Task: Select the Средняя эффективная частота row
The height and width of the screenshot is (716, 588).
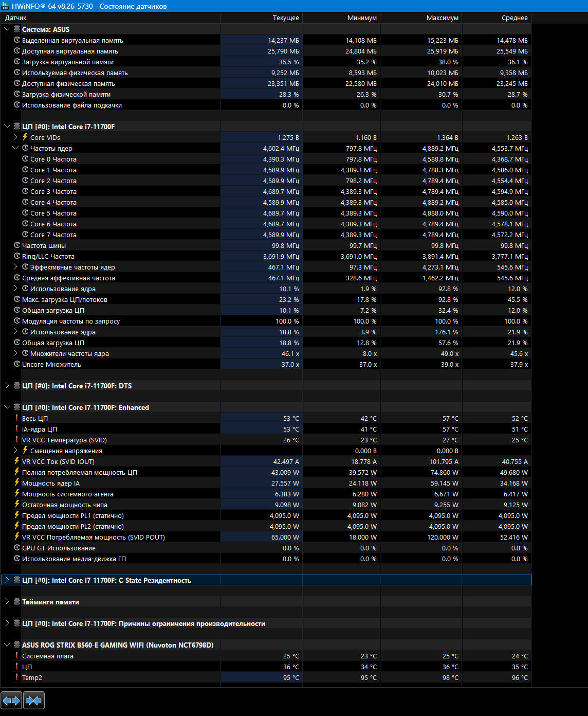Action: (266, 278)
